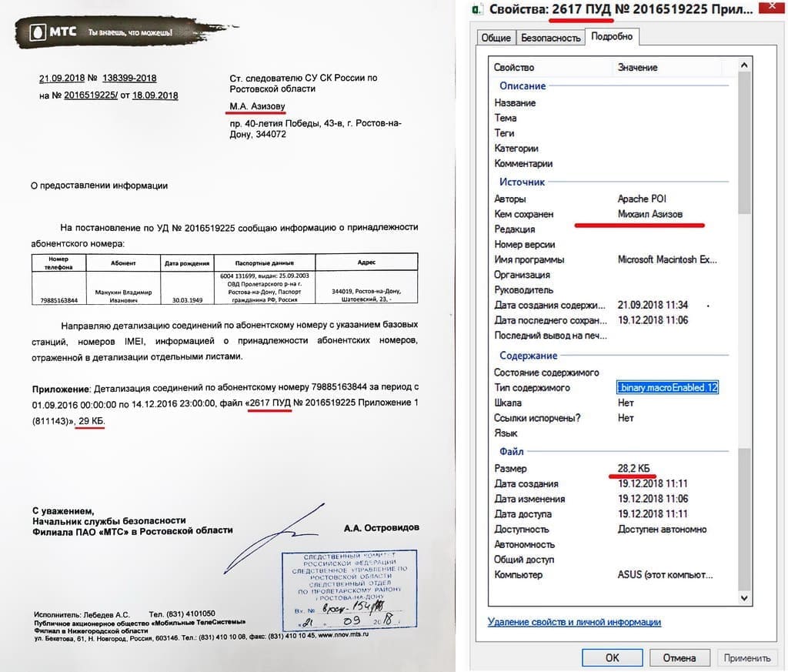This screenshot has width=788, height=672.
Task: Click the reference number 2016519225/ in letter
Action: click(91, 95)
